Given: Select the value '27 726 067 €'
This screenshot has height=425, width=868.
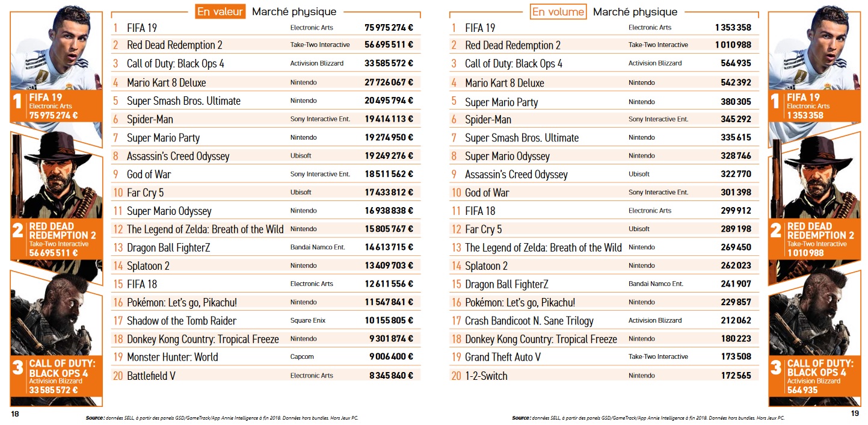Looking at the screenshot, I should tap(389, 82).
